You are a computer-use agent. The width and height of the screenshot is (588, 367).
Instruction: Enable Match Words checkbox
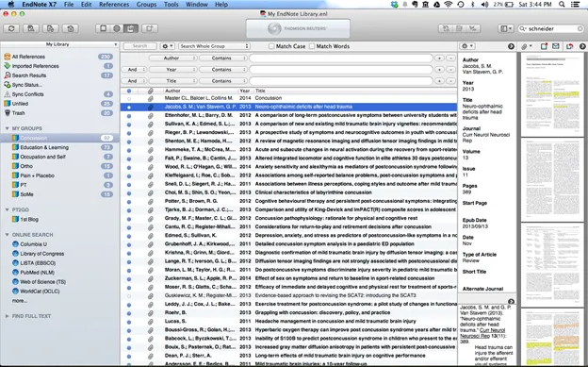pos(312,46)
